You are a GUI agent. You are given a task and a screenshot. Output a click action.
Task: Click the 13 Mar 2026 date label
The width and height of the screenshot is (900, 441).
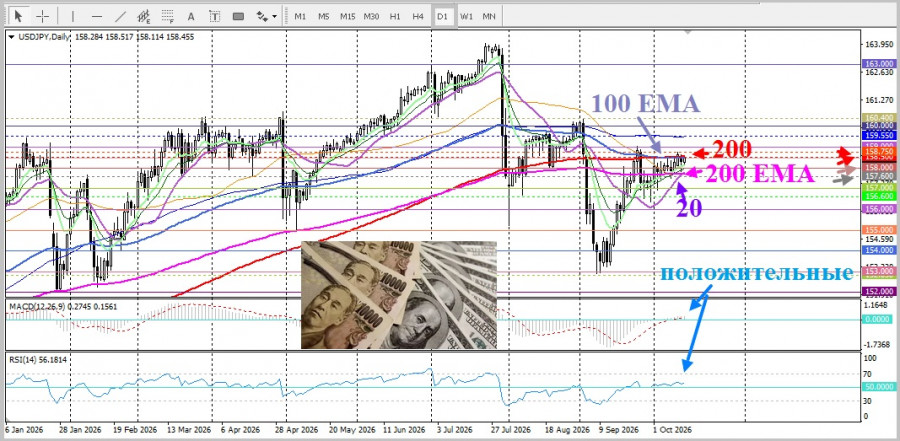pos(191,430)
